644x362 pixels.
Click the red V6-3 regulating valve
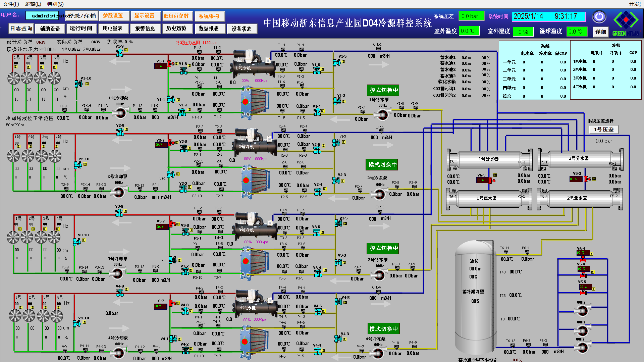pos(492,180)
